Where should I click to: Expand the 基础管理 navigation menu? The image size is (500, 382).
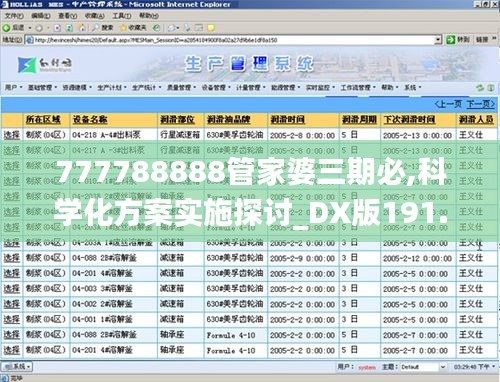(x=42, y=87)
